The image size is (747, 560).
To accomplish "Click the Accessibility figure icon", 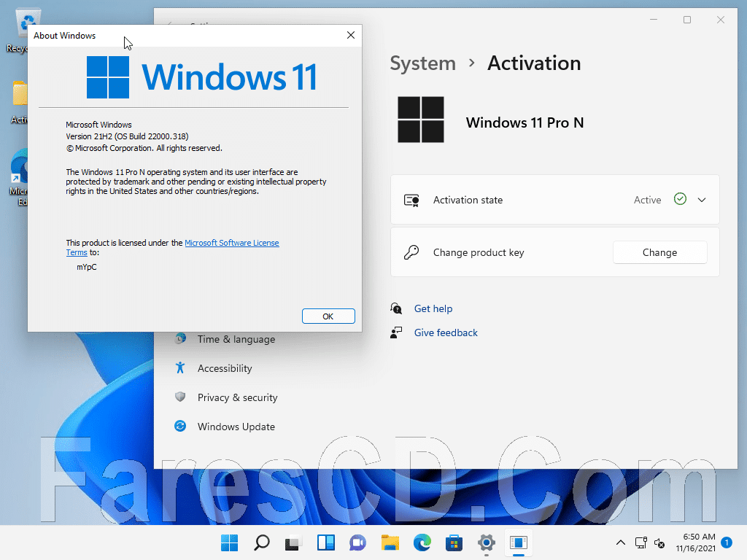I will pos(180,367).
